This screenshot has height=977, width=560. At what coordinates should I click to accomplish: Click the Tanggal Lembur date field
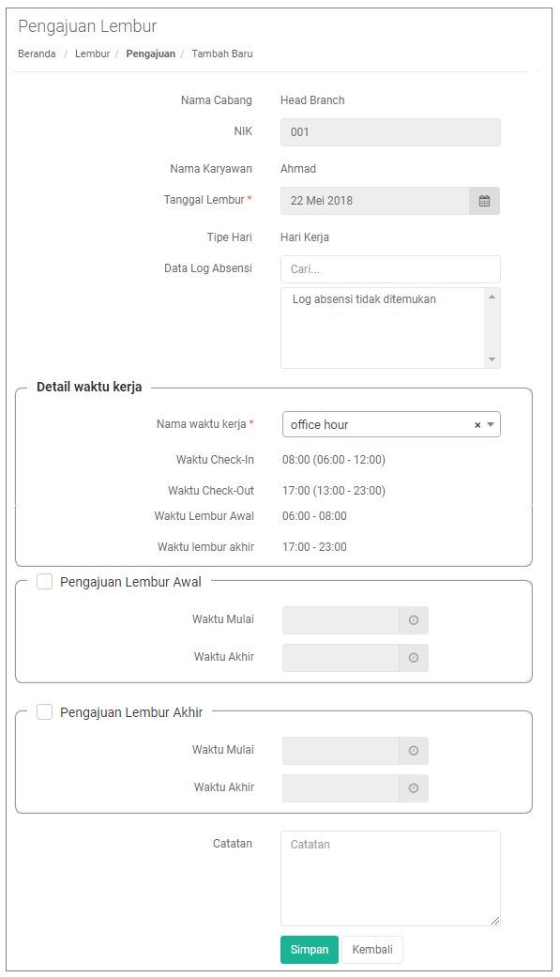(375, 201)
